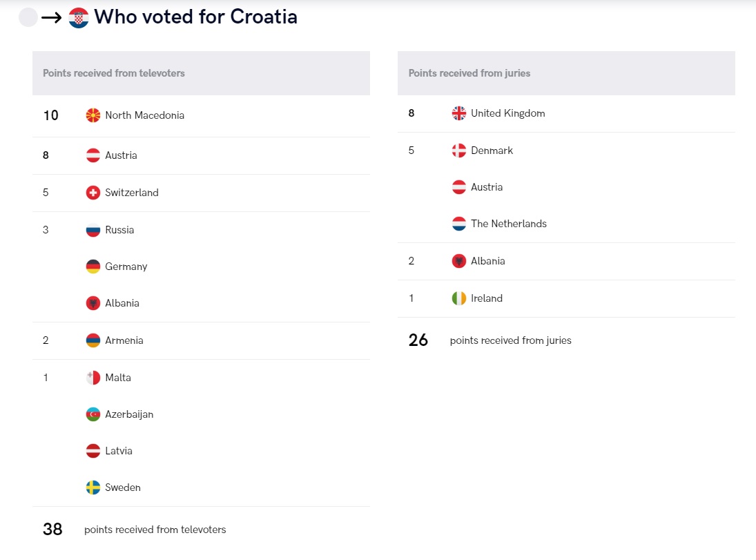Click the Points received from juries header
The image size is (756, 560).
[567, 73]
